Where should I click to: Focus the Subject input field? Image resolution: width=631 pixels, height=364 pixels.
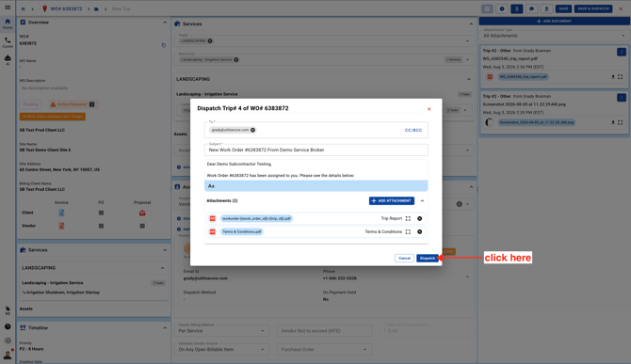point(315,150)
